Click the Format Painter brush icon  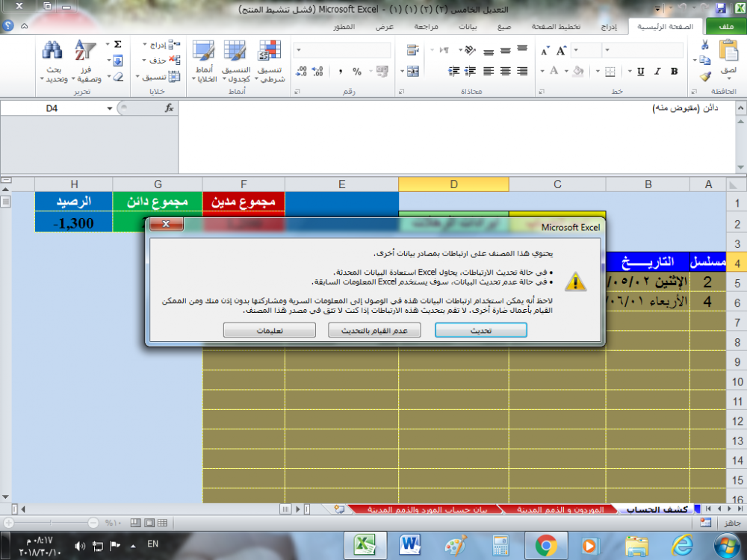[x=705, y=76]
